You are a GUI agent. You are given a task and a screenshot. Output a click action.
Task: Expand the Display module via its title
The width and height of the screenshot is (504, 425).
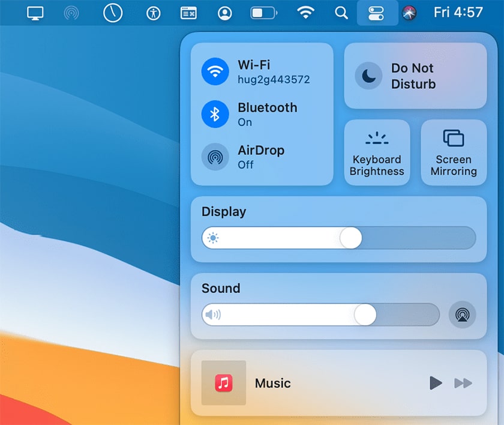224,212
